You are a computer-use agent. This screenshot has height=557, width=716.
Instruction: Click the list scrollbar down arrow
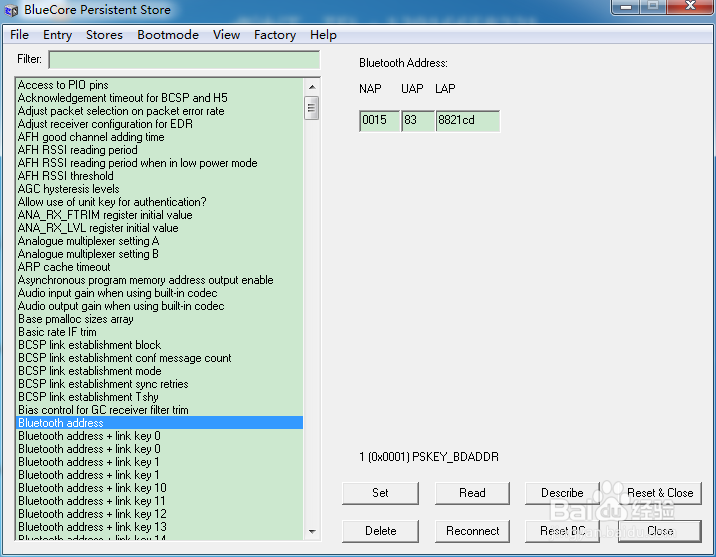coord(312,531)
